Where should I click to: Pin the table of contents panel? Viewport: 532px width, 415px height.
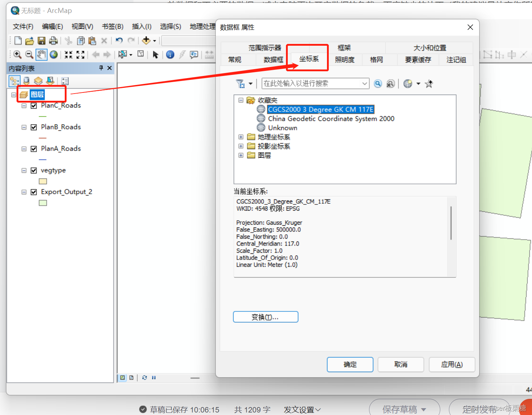click(x=101, y=68)
